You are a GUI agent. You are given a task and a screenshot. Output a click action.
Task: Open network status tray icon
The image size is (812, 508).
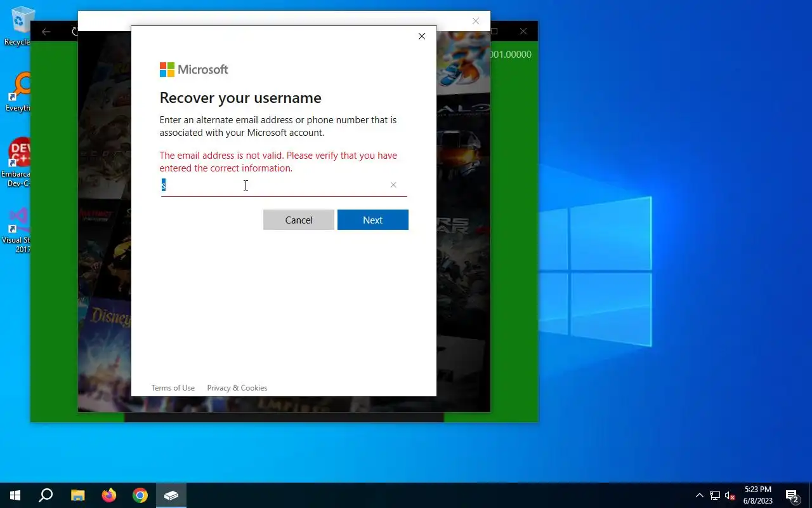coord(715,495)
